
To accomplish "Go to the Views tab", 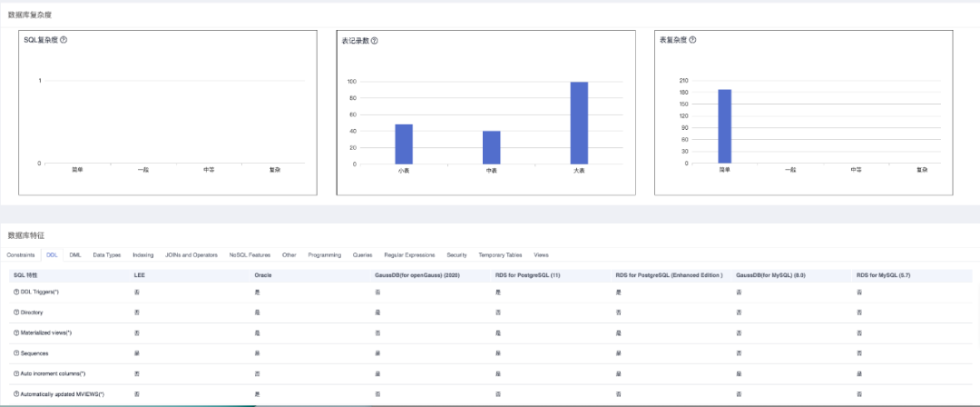I will [541, 255].
